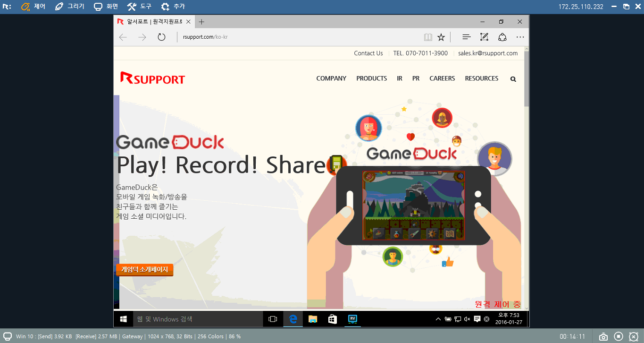Image resolution: width=644 pixels, height=343 pixels.
Task: Click the RV app icon on the taskbar
Action: click(352, 319)
